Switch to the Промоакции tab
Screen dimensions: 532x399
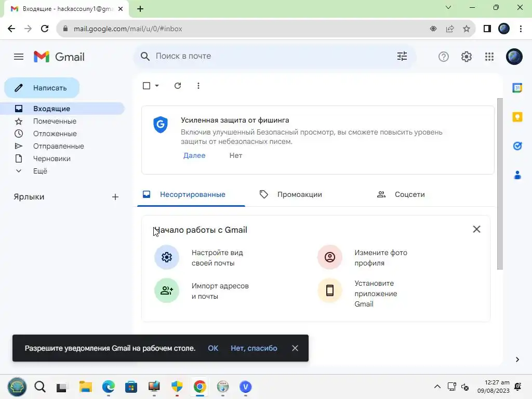pos(299,194)
